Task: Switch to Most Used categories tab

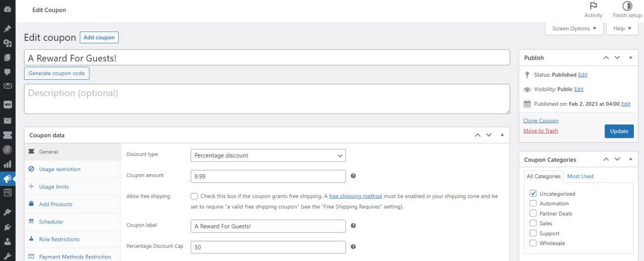Action: [x=580, y=176]
